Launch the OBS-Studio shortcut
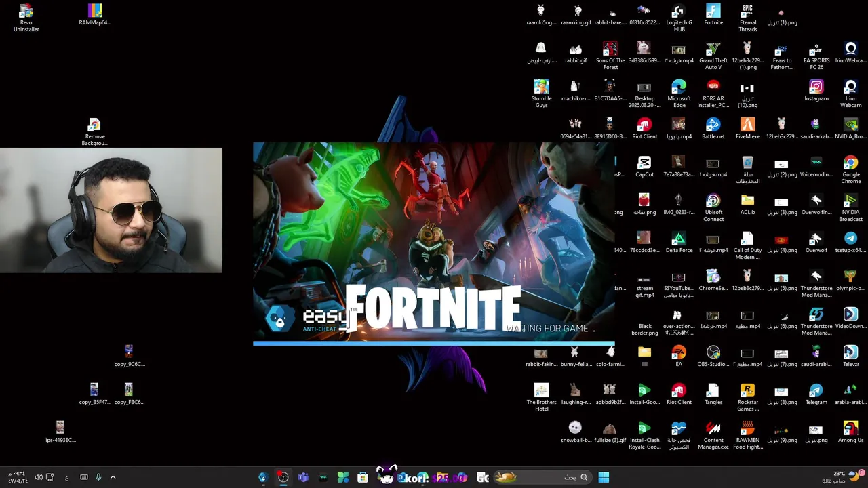868x488 pixels. tap(713, 357)
